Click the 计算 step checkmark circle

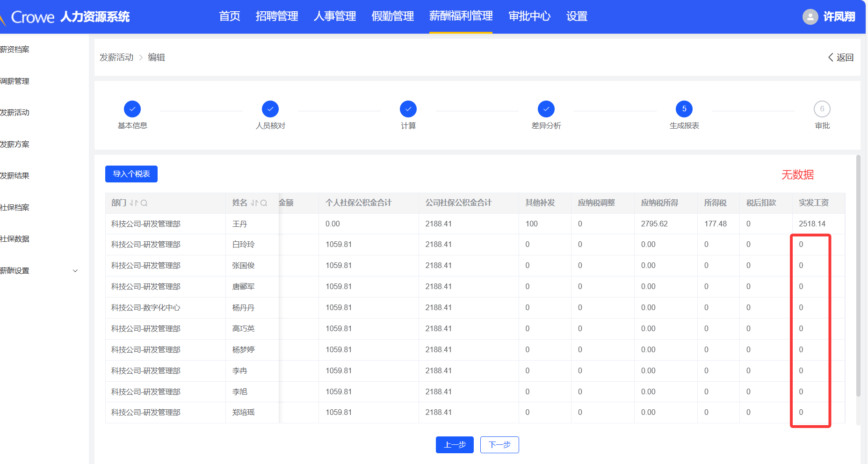click(408, 109)
